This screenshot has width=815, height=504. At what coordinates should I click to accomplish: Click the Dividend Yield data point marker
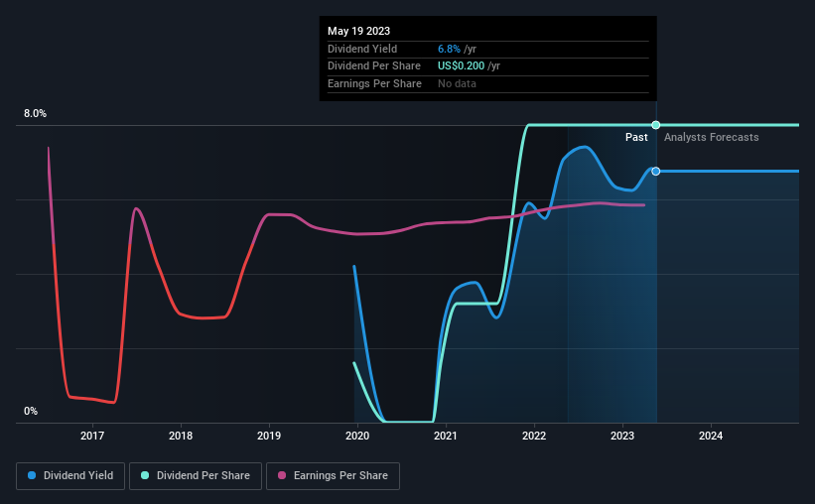click(656, 171)
